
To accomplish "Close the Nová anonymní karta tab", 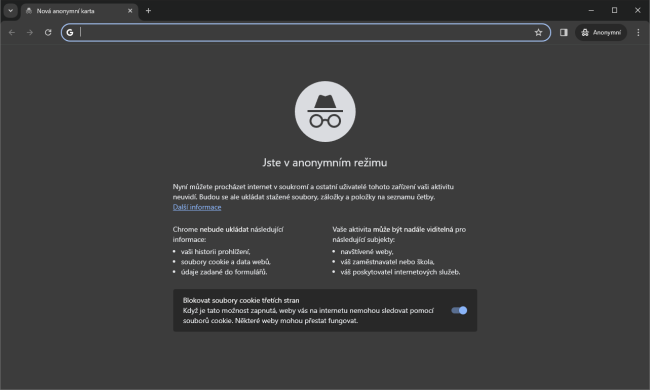I will pyautogui.click(x=130, y=11).
